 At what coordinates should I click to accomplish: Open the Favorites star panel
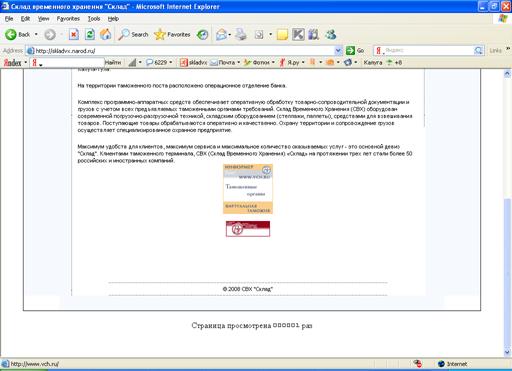point(172,34)
